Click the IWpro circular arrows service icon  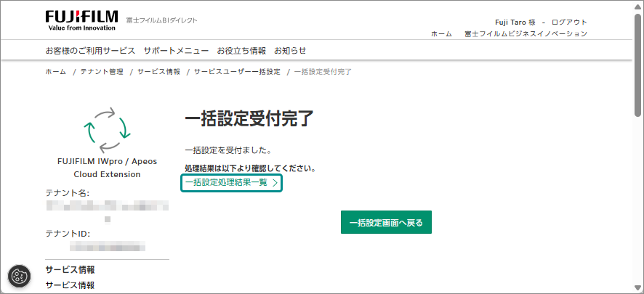click(x=107, y=129)
